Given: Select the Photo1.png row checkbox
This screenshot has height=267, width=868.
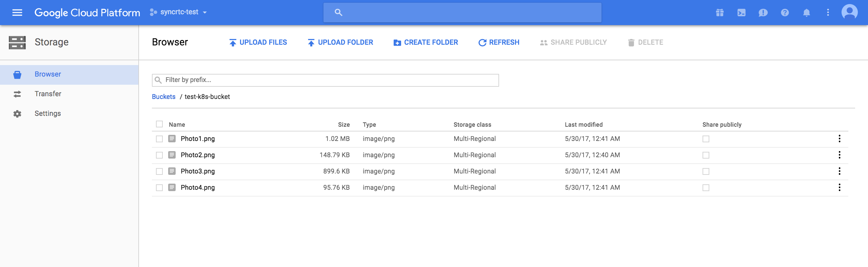Looking at the screenshot, I should tap(159, 139).
